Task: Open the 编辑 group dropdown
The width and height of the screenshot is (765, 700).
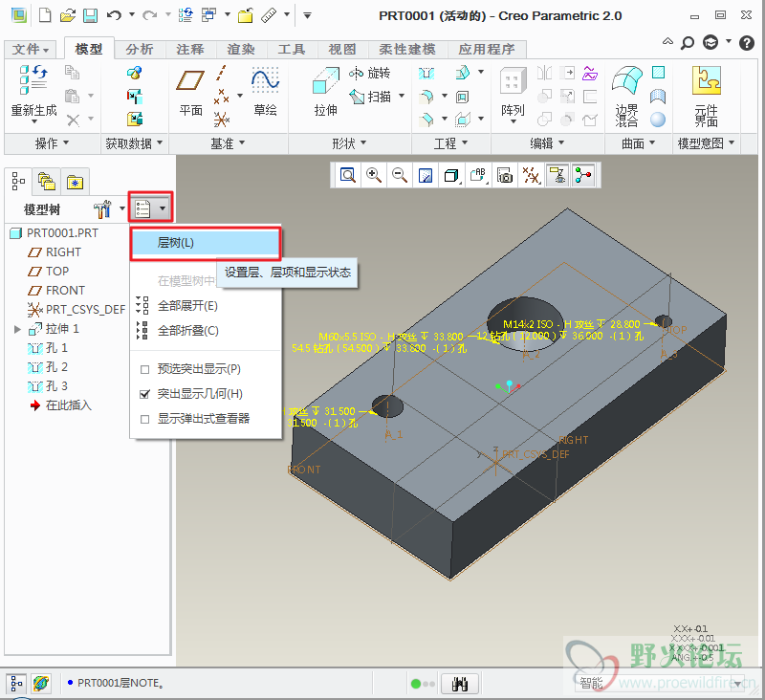Action: [x=547, y=143]
